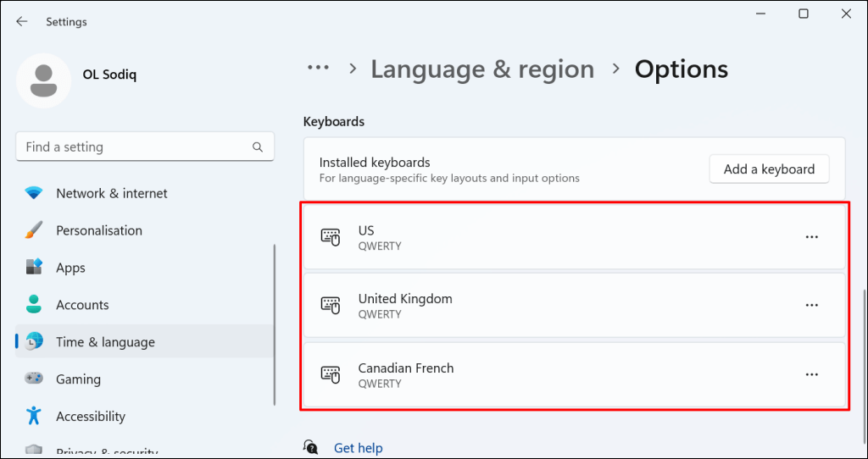
Task: Click the Find a setting search field
Action: coord(136,147)
